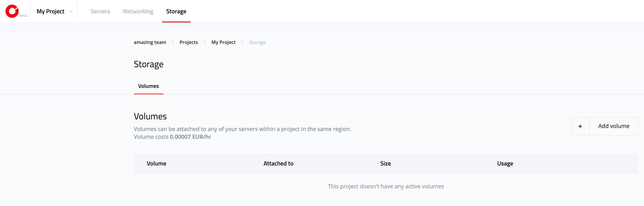The image size is (644, 206).
Task: Click the plus icon beside Add volume
Action: (x=580, y=126)
